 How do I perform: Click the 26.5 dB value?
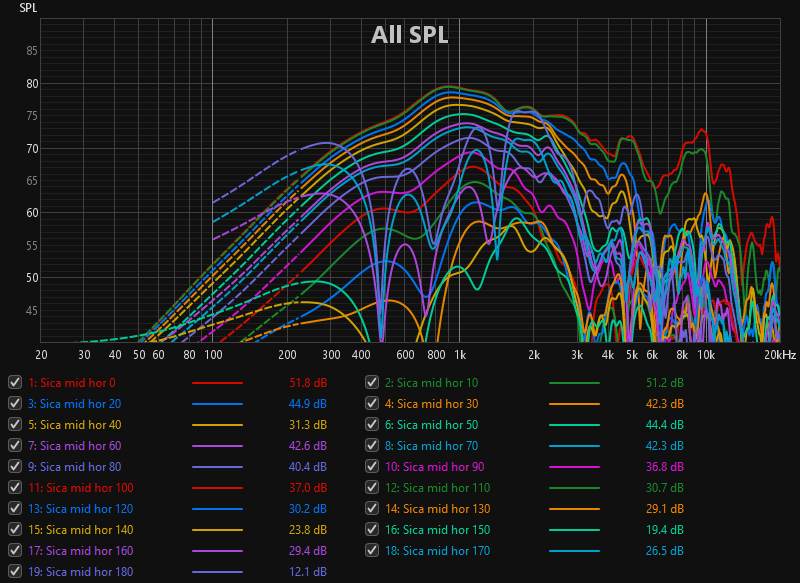pyautogui.click(x=665, y=551)
